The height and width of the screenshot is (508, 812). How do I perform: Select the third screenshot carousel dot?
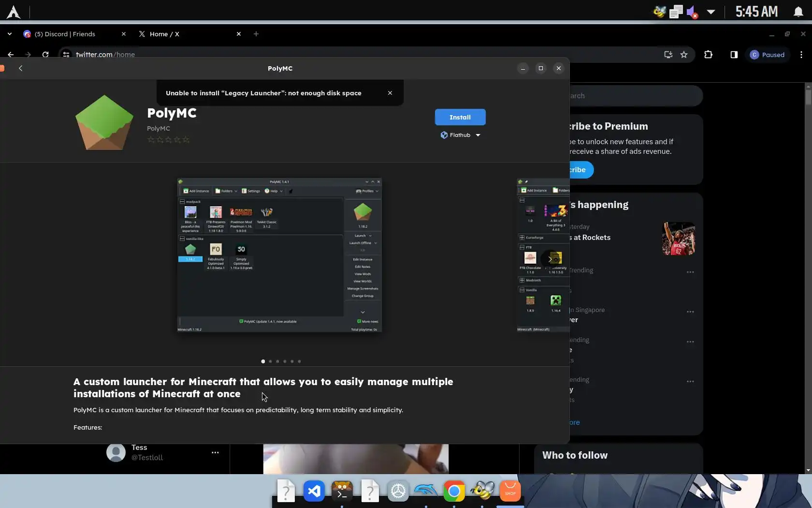pos(277,361)
